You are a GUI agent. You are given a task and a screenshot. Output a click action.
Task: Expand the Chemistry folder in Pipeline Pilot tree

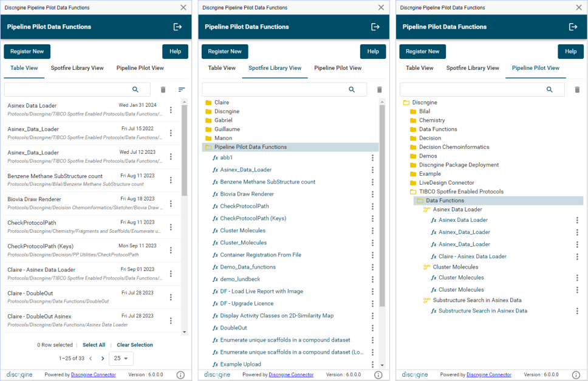click(x=413, y=120)
